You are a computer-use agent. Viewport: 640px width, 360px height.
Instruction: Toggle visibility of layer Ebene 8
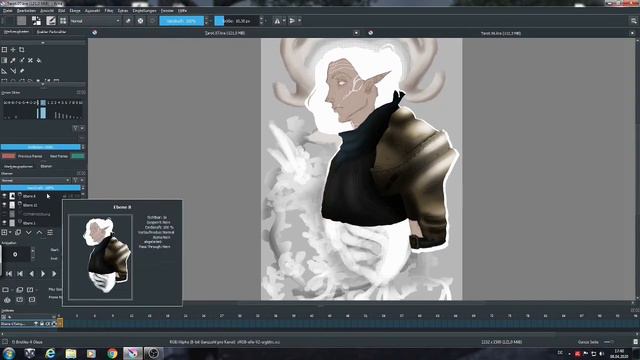[x=4, y=196]
